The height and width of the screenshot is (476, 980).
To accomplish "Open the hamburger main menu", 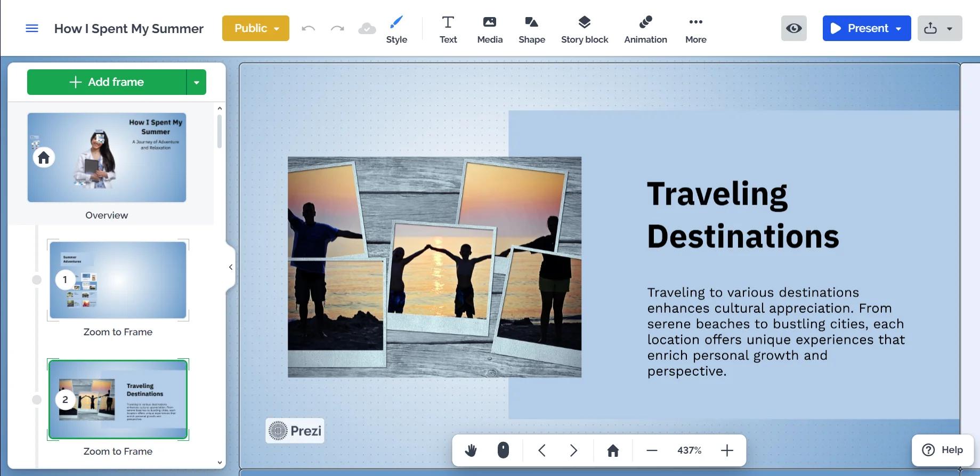I will click(32, 28).
